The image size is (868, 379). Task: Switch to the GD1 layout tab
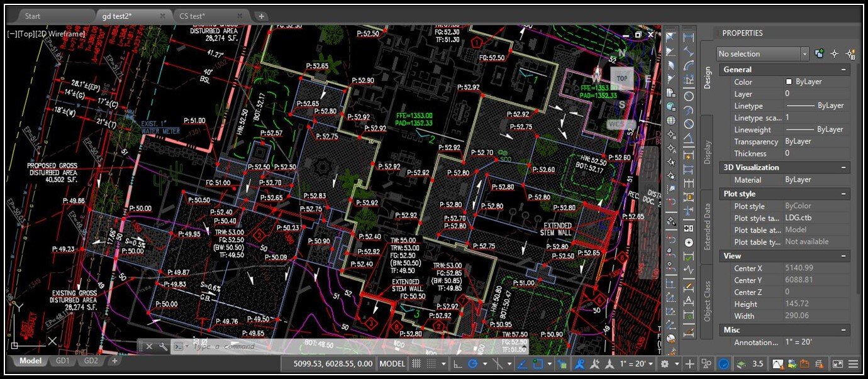click(x=63, y=361)
